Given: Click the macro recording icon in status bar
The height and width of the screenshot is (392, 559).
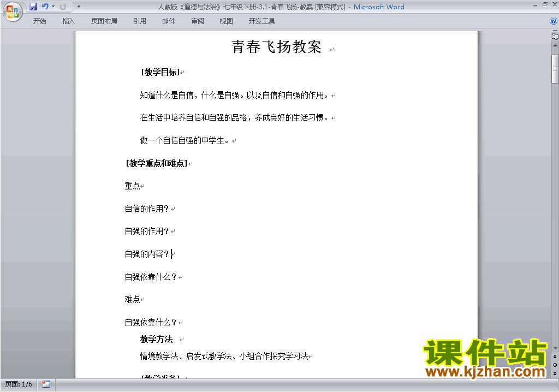Looking at the screenshot, I should [x=46, y=384].
